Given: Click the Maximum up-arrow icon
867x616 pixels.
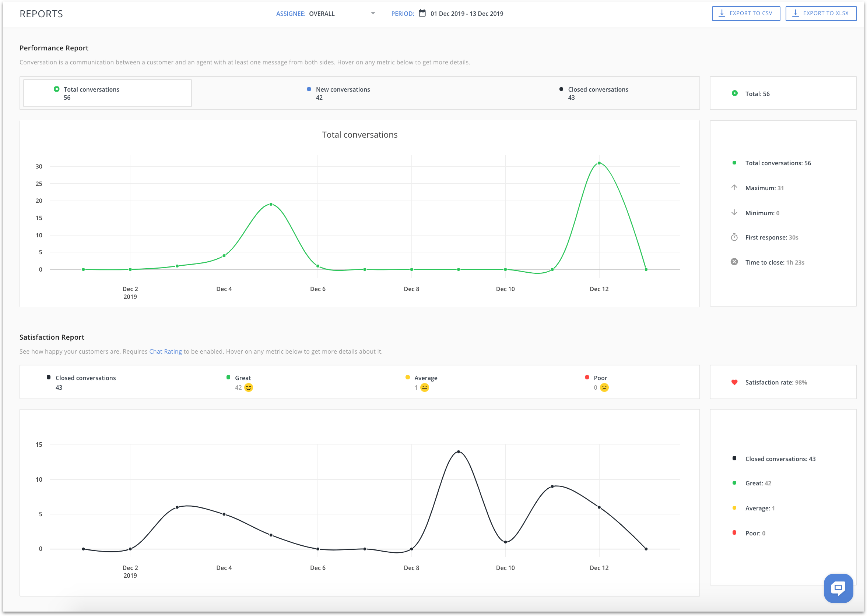Looking at the screenshot, I should coord(734,188).
